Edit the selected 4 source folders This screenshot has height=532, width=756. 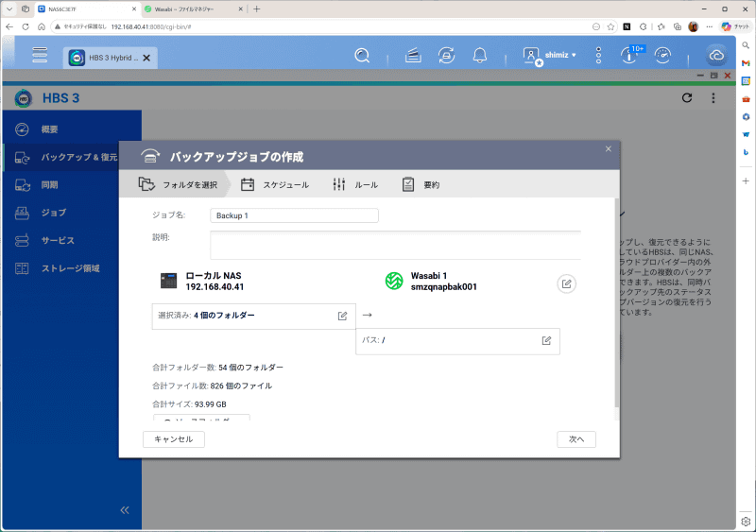pyautogui.click(x=342, y=316)
